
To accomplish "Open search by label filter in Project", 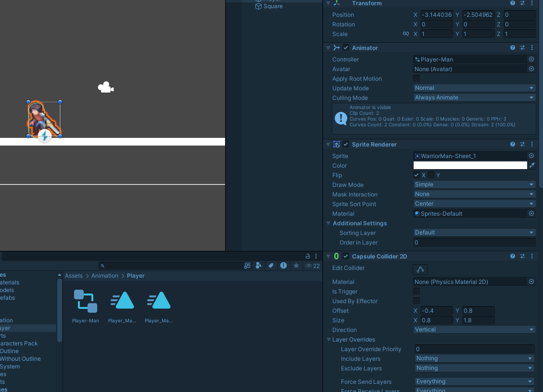I will point(271,266).
